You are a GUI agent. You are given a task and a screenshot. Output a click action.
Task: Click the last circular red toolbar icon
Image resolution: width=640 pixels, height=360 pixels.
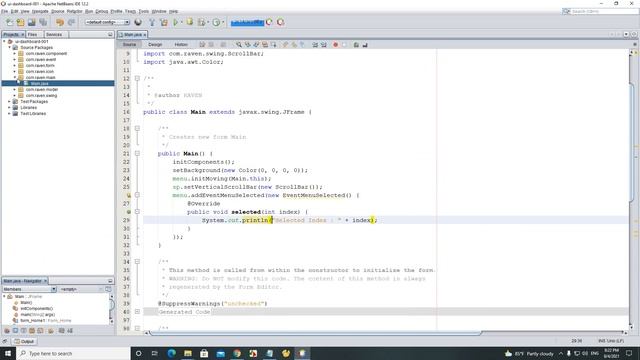click(280, 22)
